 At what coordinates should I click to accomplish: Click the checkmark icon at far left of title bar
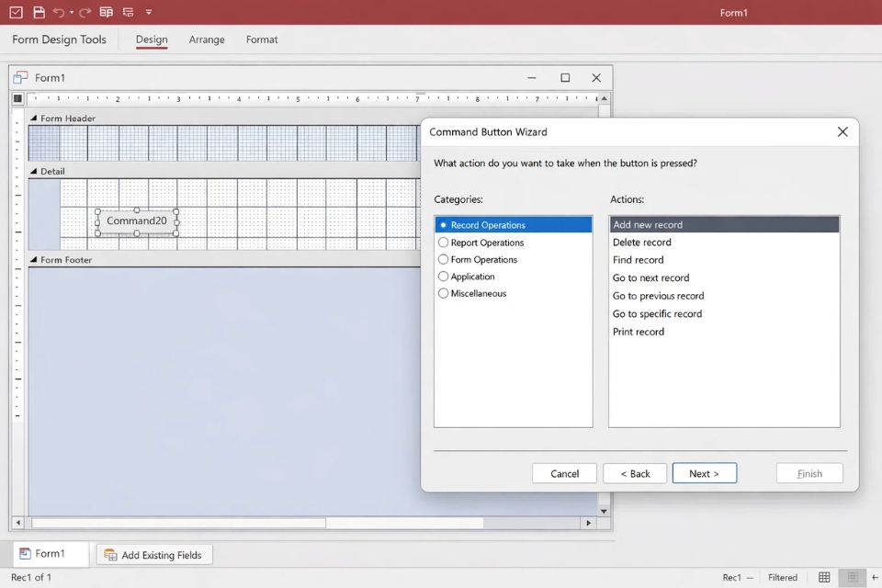click(16, 13)
